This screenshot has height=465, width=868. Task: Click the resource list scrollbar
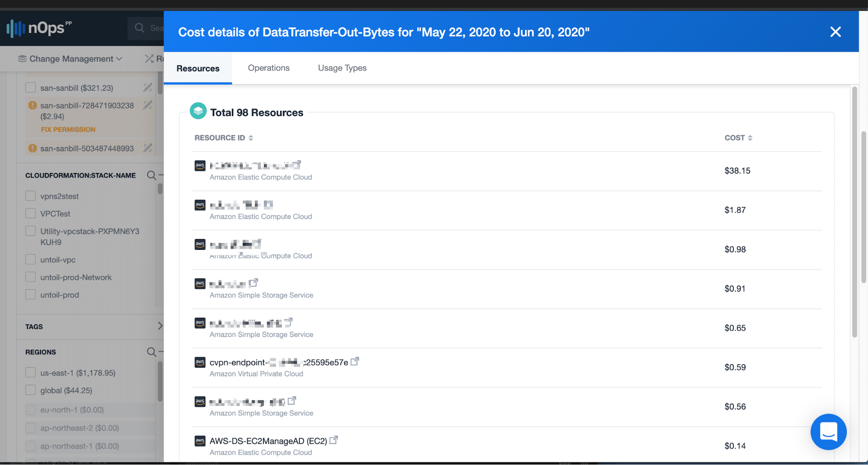coord(855,212)
